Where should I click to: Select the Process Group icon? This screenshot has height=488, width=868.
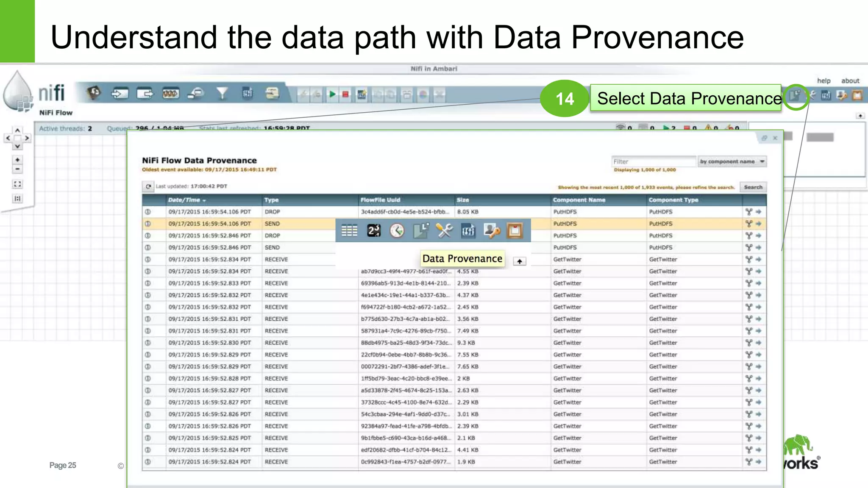[x=170, y=93]
